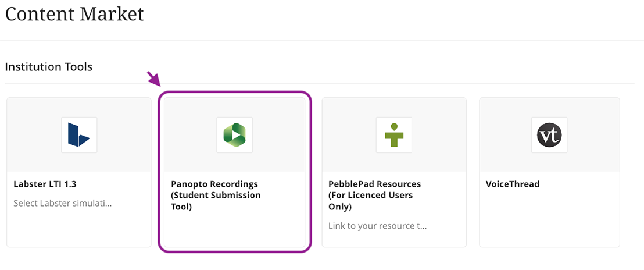This screenshot has width=644, height=270.
Task: Open the VoiceThread tool title
Action: pos(513,184)
